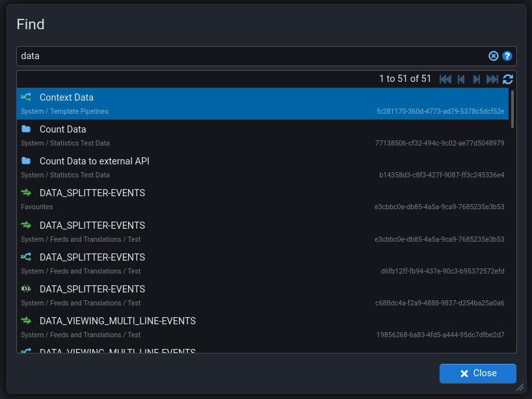Click the pipeline icon beside Context Data

tap(26, 97)
